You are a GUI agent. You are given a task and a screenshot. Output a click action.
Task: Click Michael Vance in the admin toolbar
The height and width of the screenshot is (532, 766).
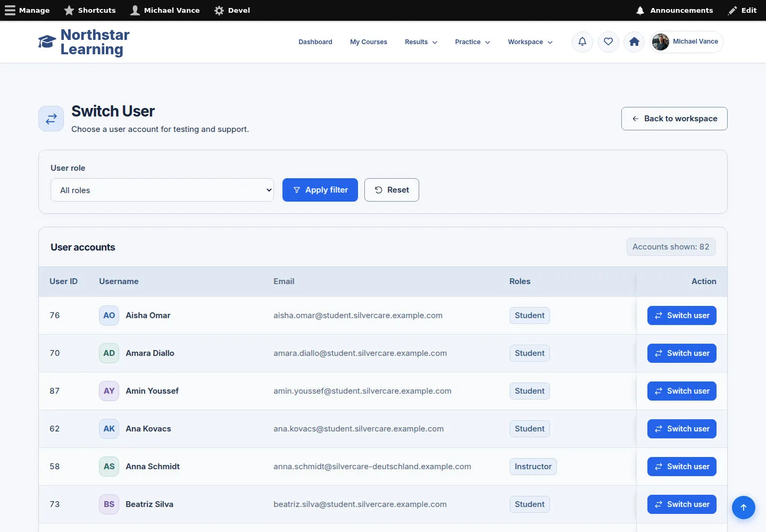pyautogui.click(x=165, y=10)
